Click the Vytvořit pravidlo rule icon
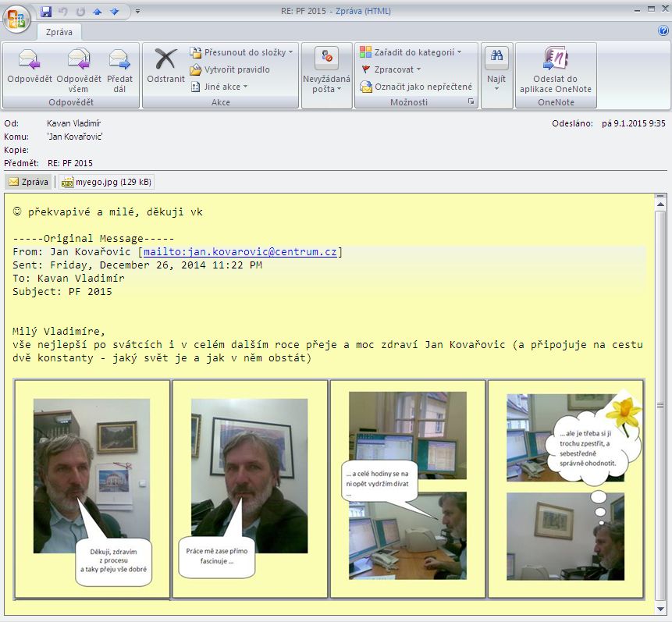672x622 pixels. [196, 69]
